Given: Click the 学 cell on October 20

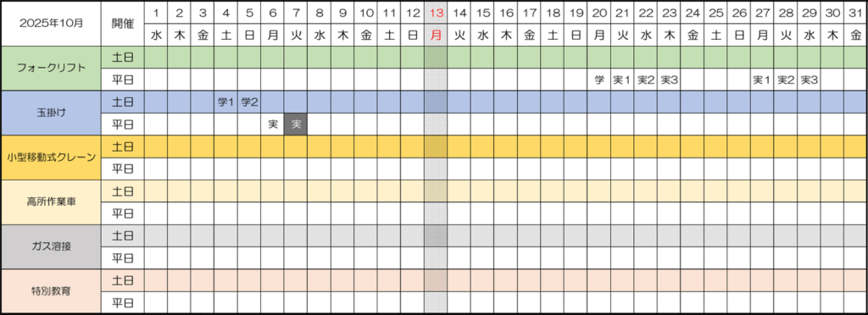Looking at the screenshot, I should pos(599,80).
